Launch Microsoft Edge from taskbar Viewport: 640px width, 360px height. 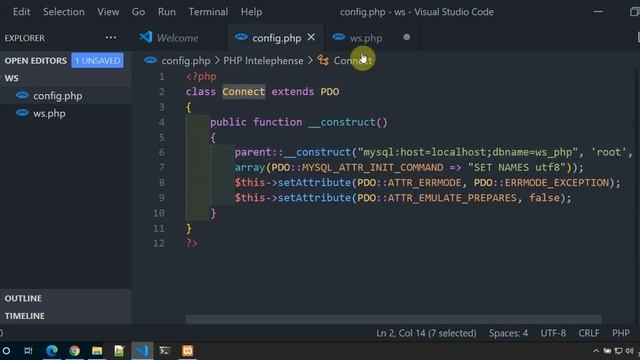pos(52,351)
